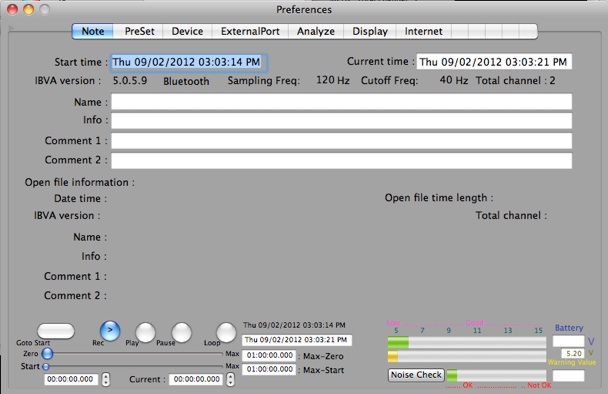Click the Pause round button
608x394 pixels.
[181, 332]
